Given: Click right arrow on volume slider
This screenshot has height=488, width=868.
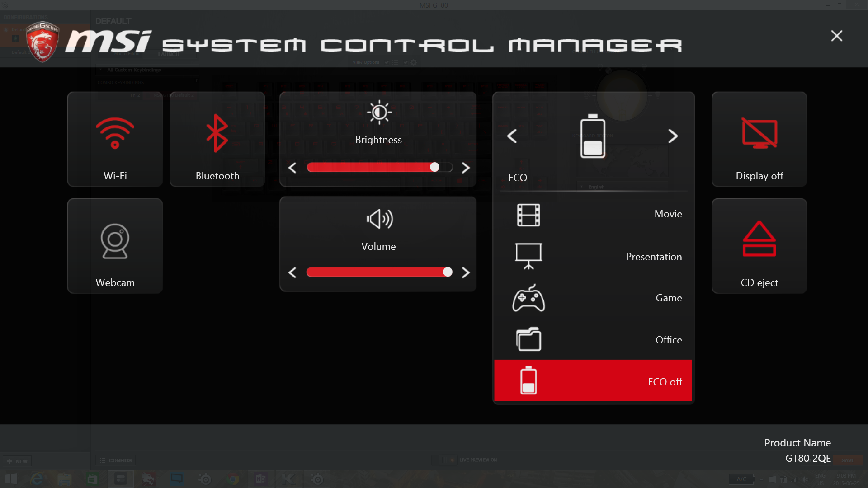Looking at the screenshot, I should 466,273.
